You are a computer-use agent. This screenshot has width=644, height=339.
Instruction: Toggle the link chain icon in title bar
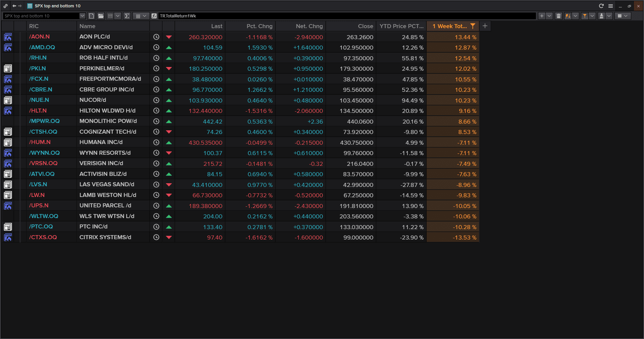[5, 6]
